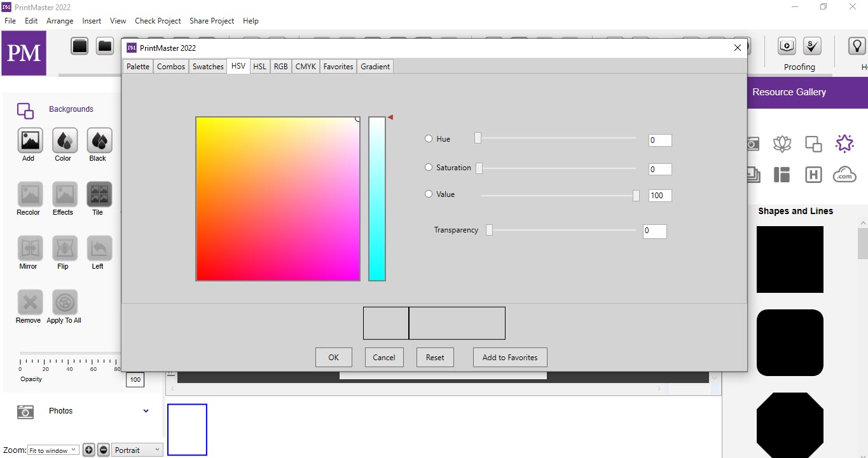The height and width of the screenshot is (458, 868).
Task: Open the shapes category in Resource Gallery
Action: (x=813, y=144)
